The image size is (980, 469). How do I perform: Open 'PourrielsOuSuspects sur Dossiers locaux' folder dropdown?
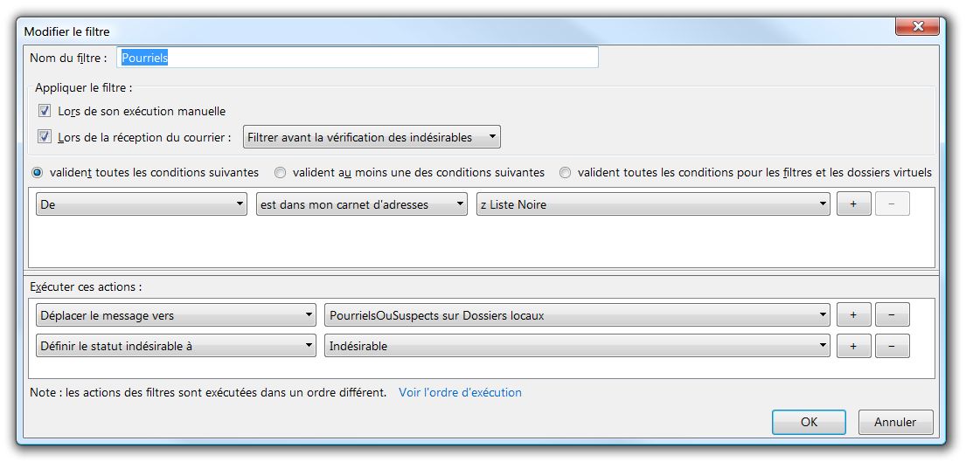point(577,315)
